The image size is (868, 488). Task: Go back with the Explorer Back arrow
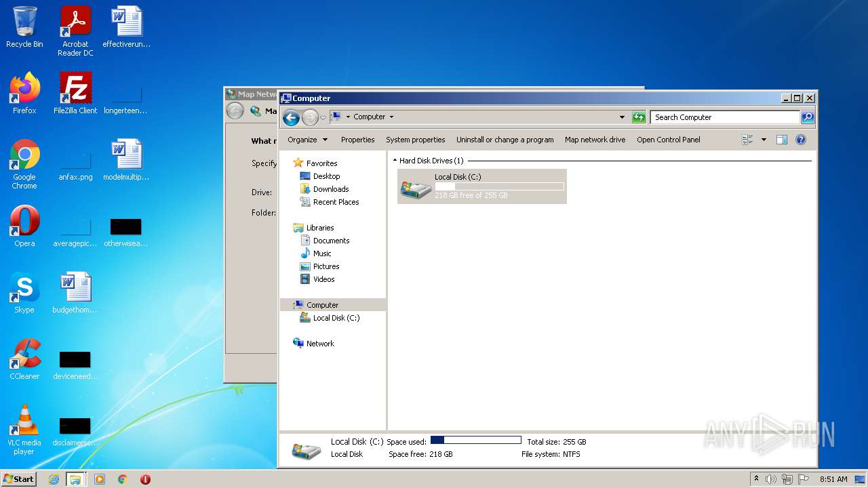(291, 117)
